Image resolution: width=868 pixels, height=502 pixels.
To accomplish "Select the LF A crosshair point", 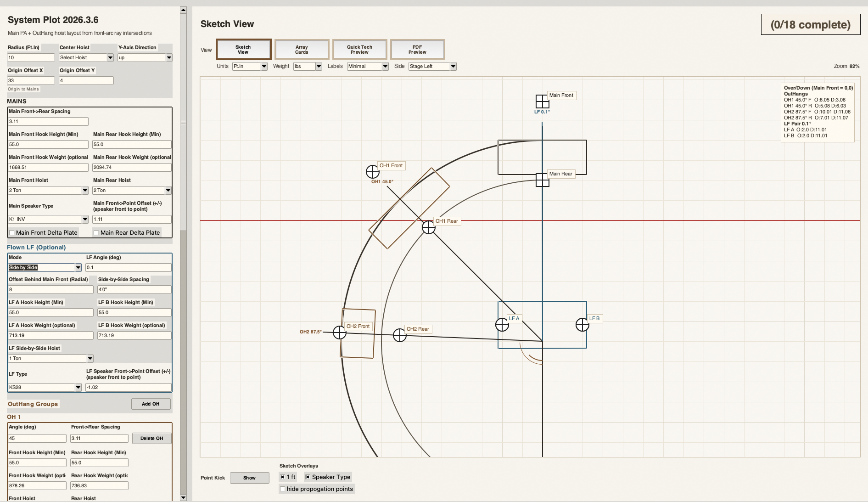I will point(502,325).
